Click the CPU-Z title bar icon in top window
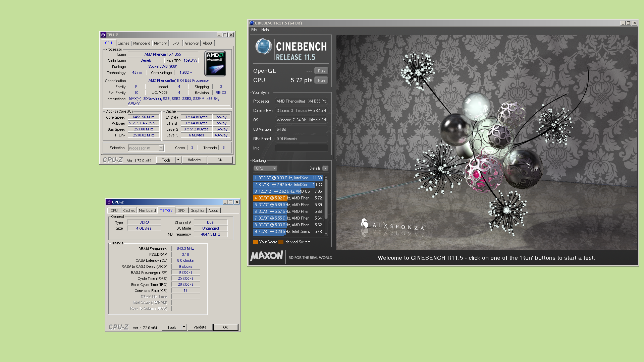This screenshot has width=644, height=362. tap(103, 35)
